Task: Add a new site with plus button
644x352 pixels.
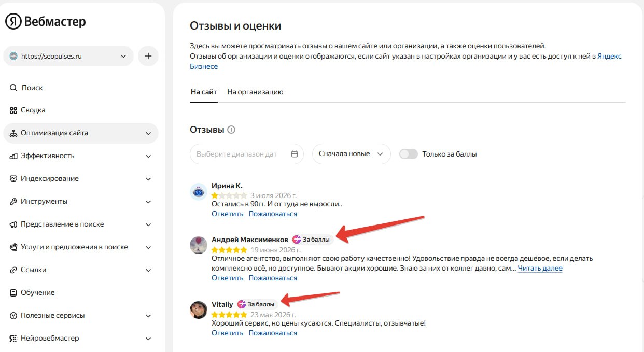Action: [x=148, y=56]
